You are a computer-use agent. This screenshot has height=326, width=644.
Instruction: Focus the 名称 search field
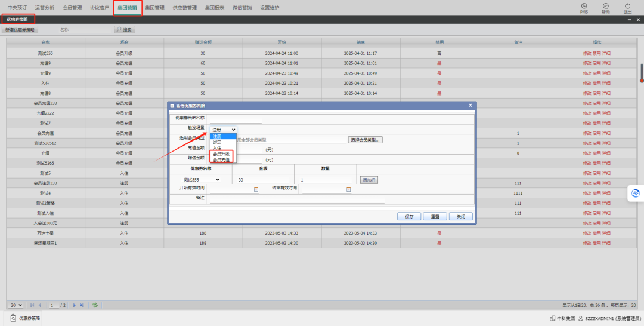tap(85, 30)
